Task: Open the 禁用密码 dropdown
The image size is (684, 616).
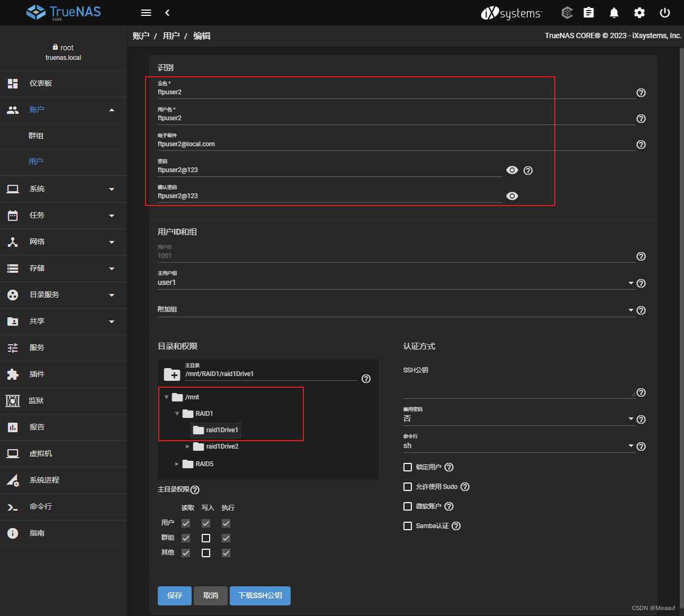Action: 518,418
